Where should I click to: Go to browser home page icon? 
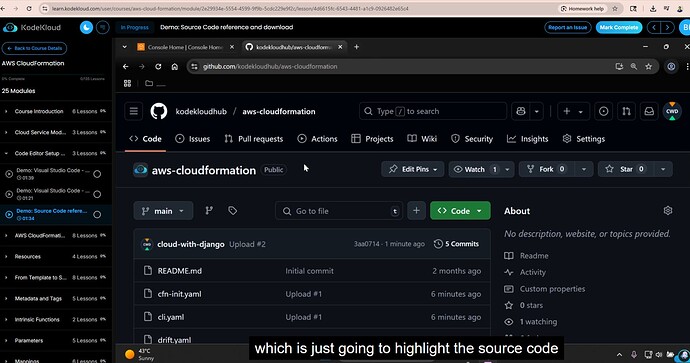[x=175, y=66]
